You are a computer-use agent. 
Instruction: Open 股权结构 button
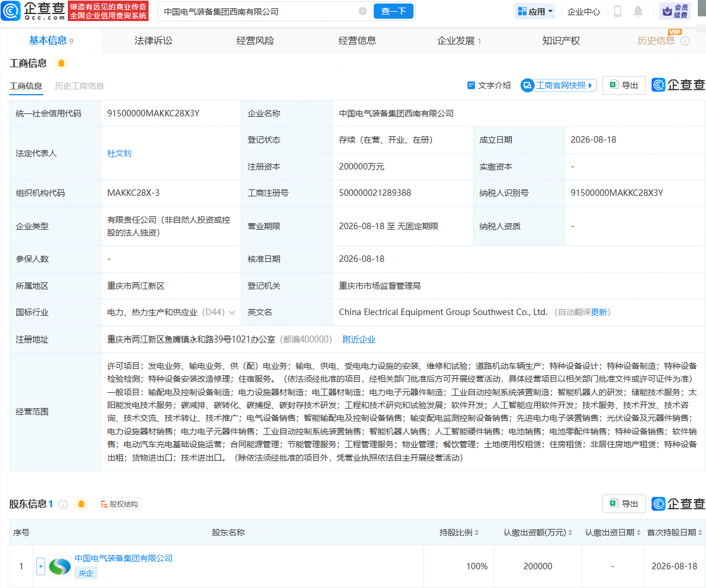119,504
